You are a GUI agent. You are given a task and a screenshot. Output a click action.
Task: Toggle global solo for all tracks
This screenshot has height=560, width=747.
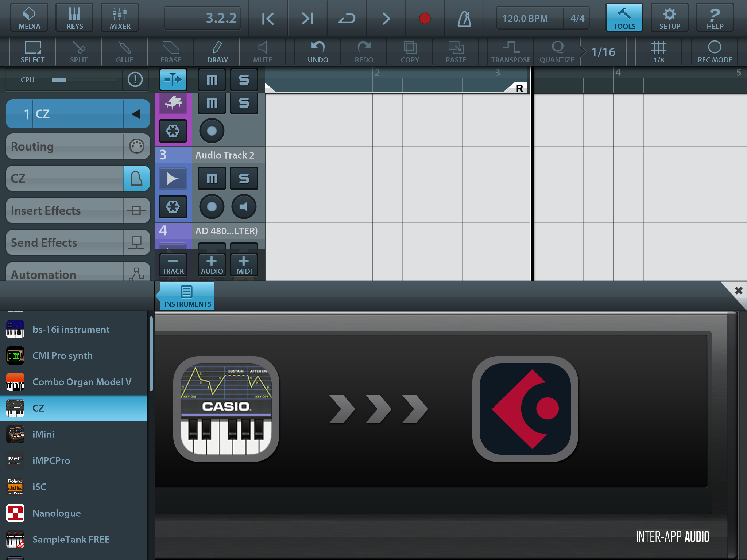click(244, 79)
